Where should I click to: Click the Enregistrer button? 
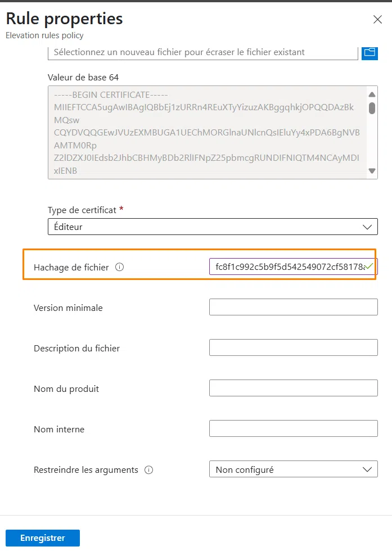(42, 538)
